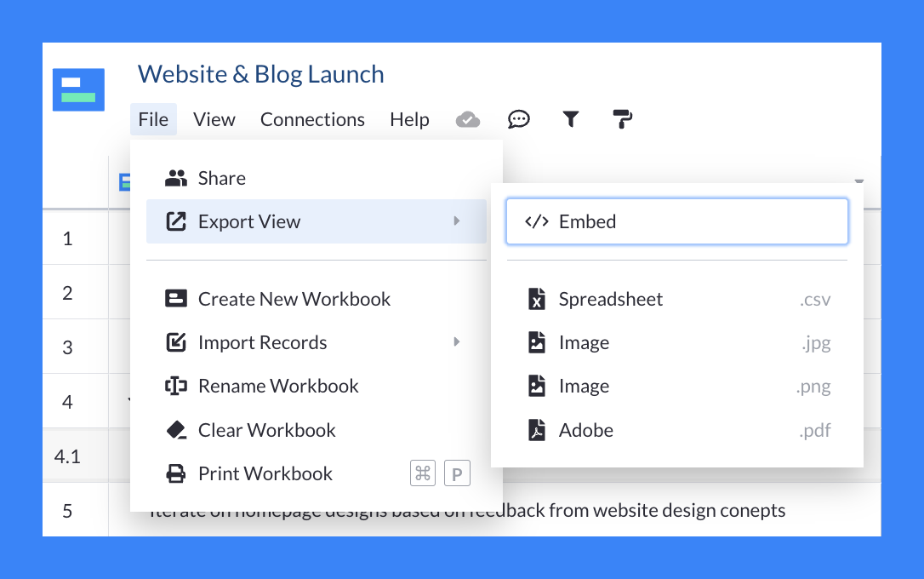The image size is (924, 579).
Task: Open the View menu
Action: pos(214,120)
